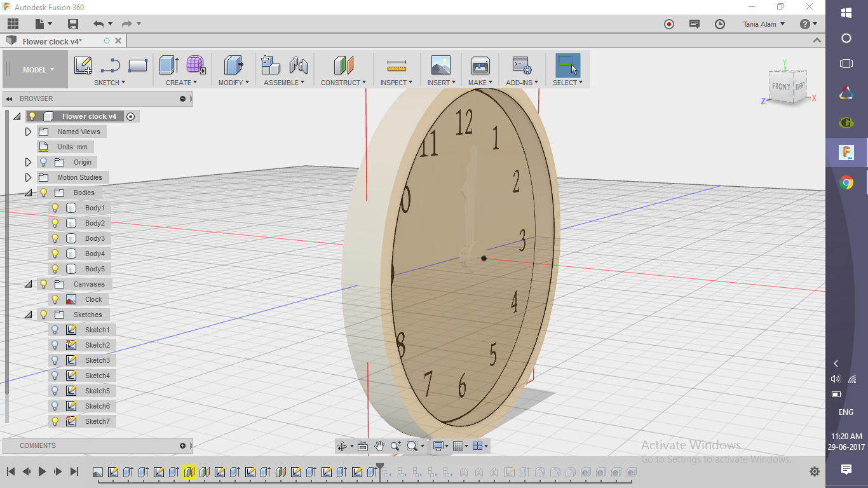Hide Body1 using its light bulb

[x=55, y=208]
